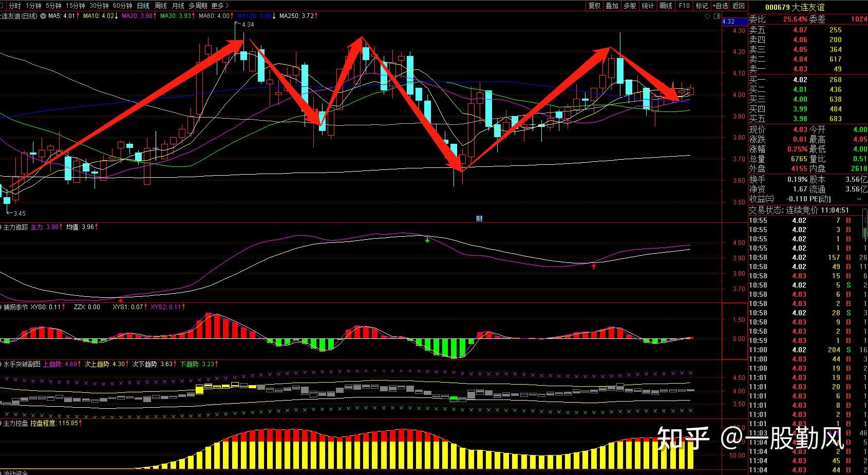Open the 多周期 multi-period view
The height and width of the screenshot is (475, 868).
pos(198,6)
